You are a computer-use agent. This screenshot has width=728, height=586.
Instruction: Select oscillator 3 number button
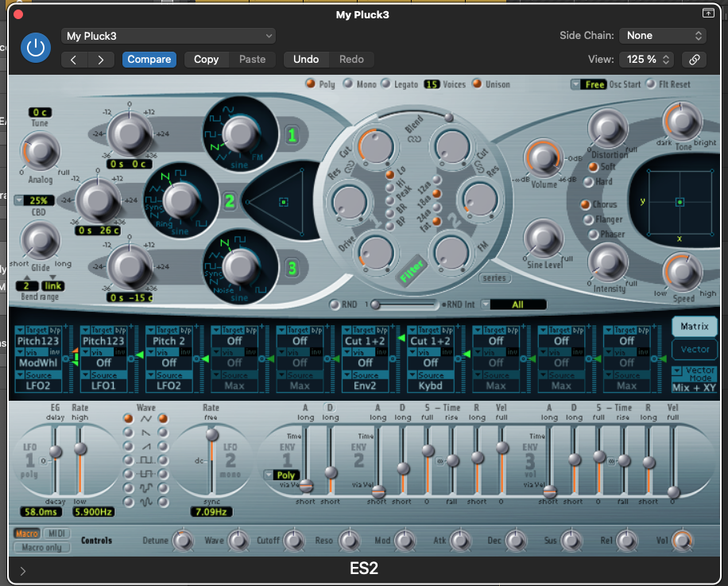click(x=292, y=269)
